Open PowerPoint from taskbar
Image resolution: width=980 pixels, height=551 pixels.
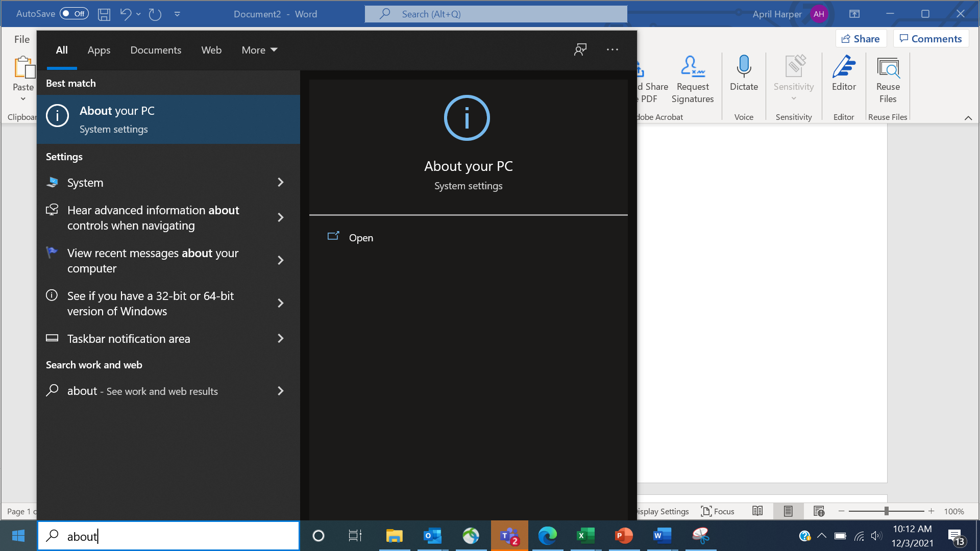624,536
